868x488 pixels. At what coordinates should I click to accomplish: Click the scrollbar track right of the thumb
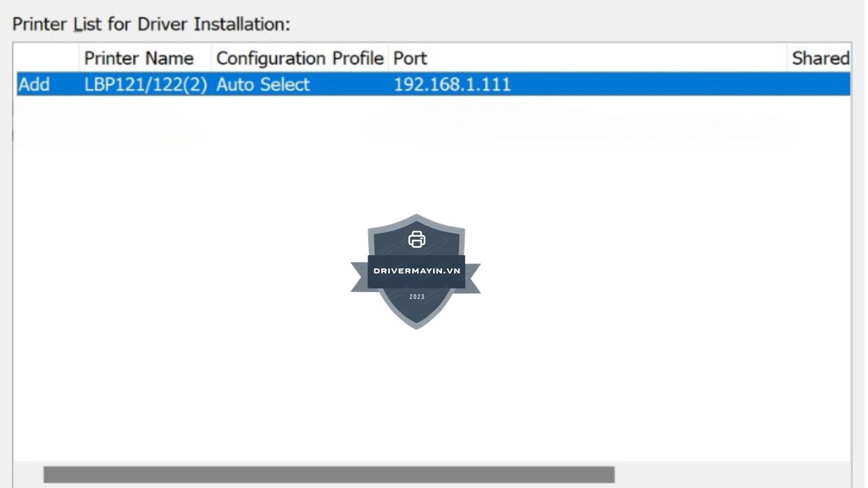tap(732, 474)
